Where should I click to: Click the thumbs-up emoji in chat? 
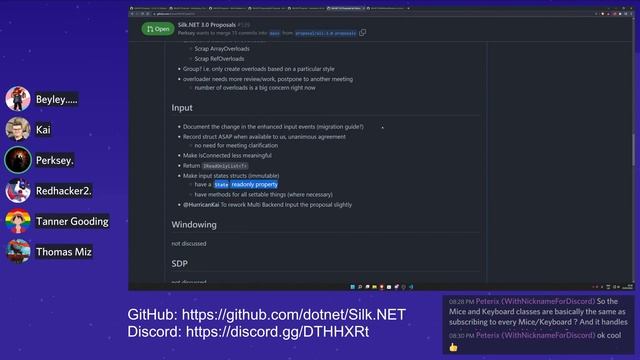453,347
